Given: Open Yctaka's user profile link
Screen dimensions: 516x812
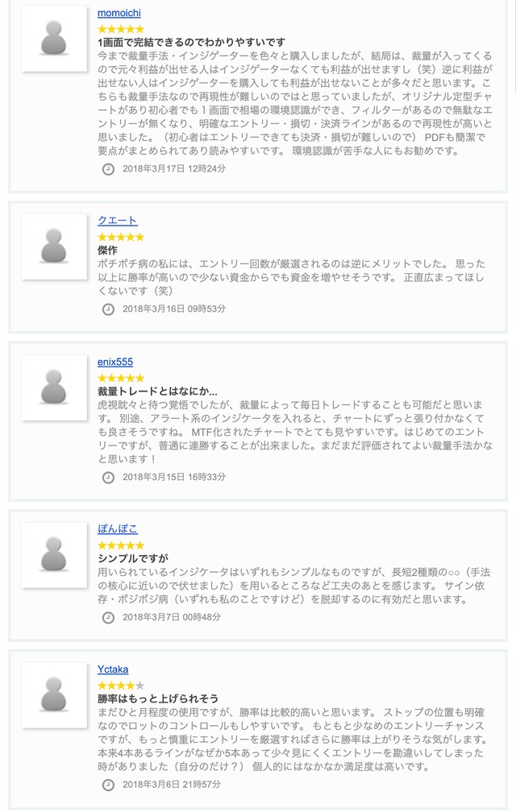Looking at the screenshot, I should tap(113, 669).
